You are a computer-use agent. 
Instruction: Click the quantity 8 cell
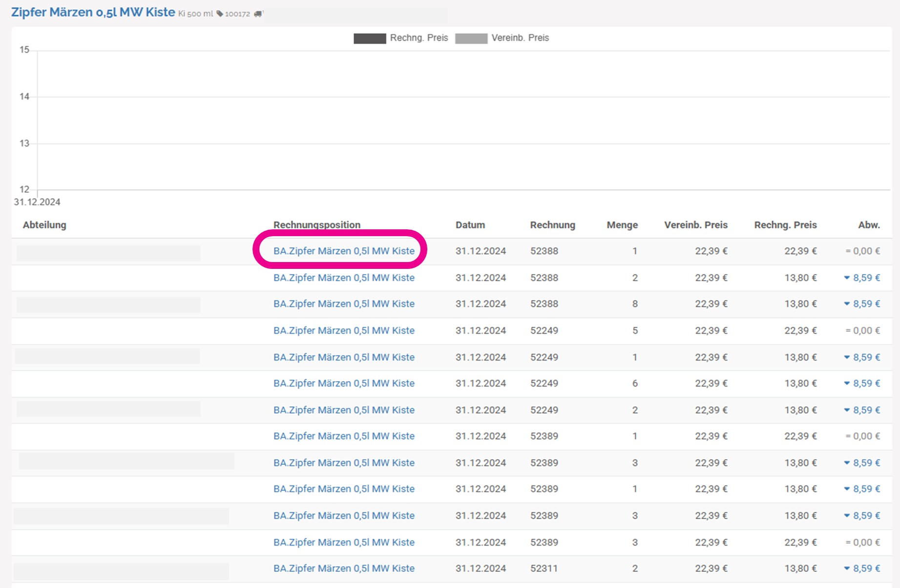click(635, 304)
